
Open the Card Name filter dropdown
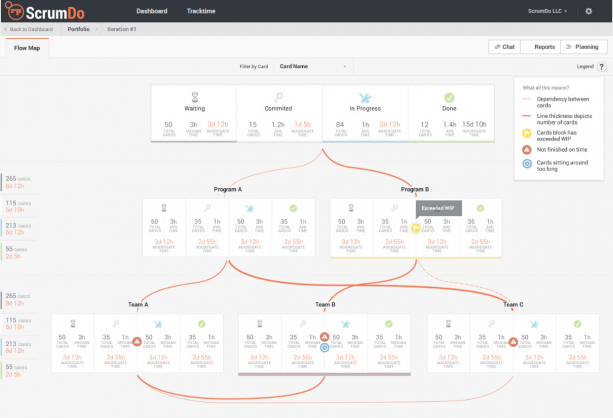point(312,67)
